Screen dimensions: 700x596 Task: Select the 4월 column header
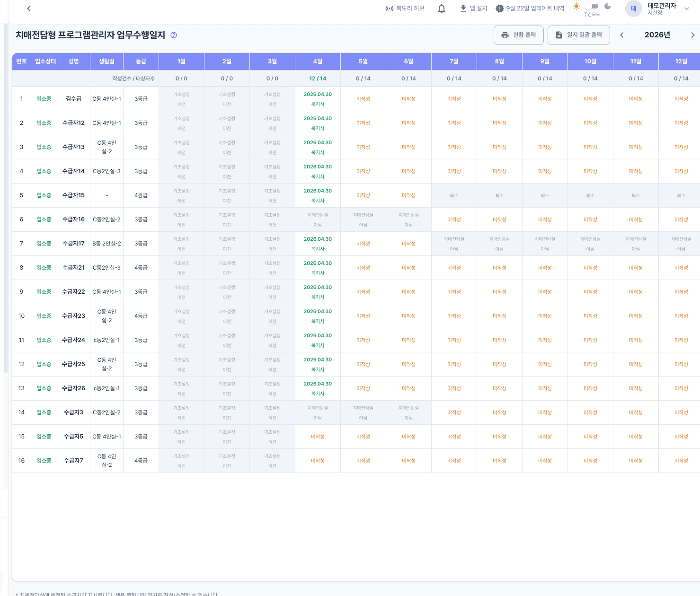point(318,61)
